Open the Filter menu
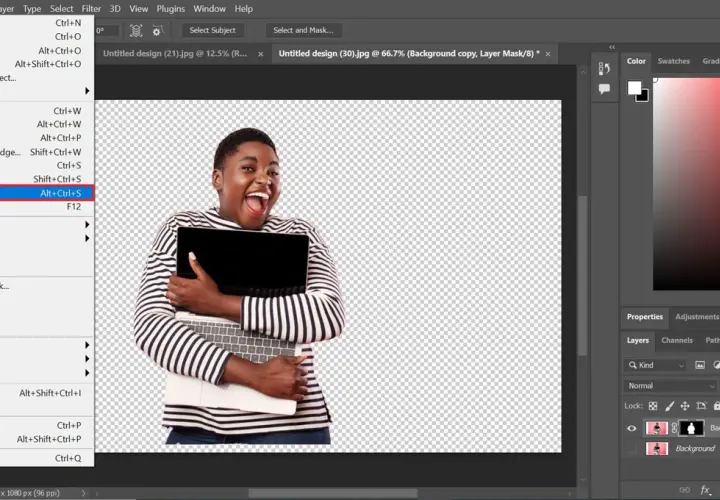Screen dimensions: 720x500 (91, 9)
